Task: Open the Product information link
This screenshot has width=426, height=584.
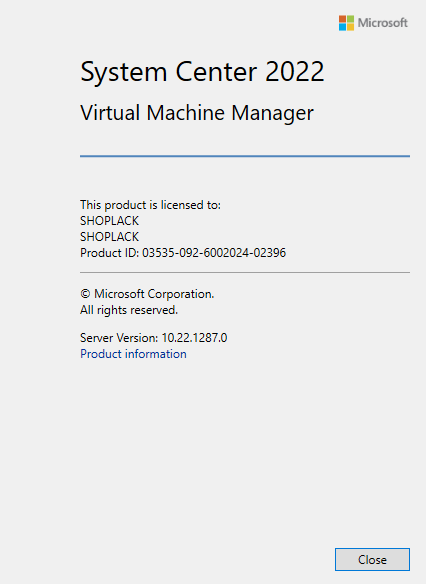Action: point(133,354)
